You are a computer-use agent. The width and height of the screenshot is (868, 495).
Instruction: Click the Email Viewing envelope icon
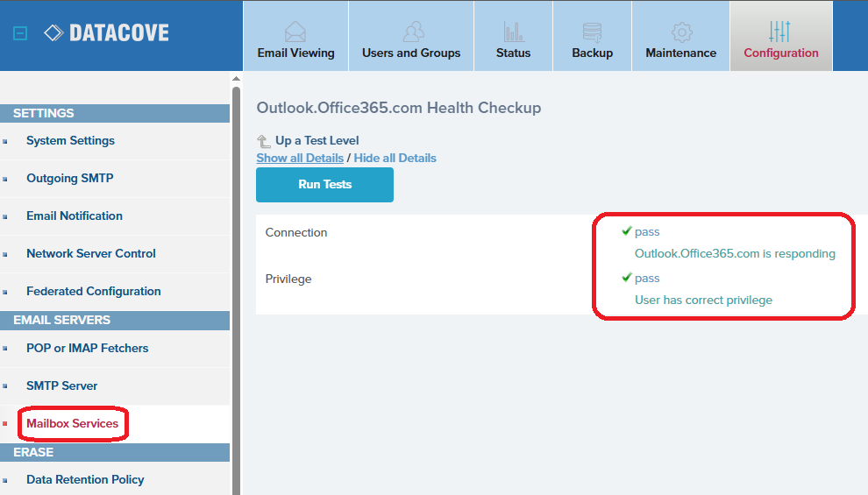[295, 32]
